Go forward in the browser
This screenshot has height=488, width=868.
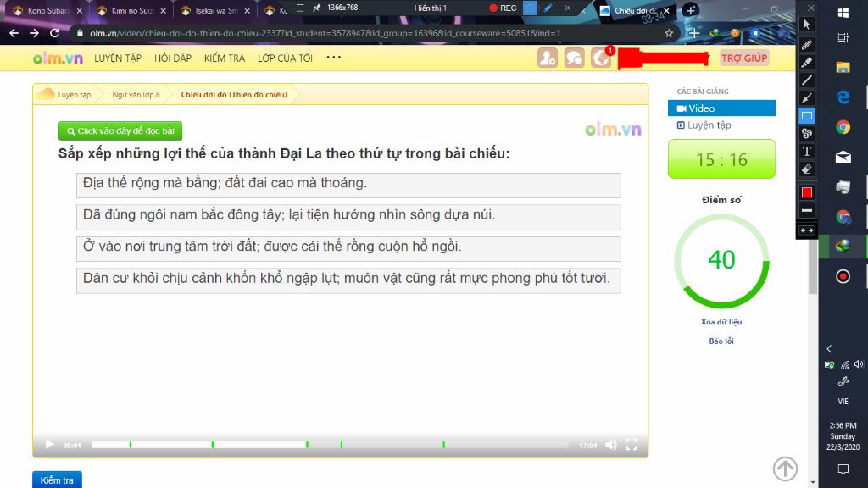34,33
